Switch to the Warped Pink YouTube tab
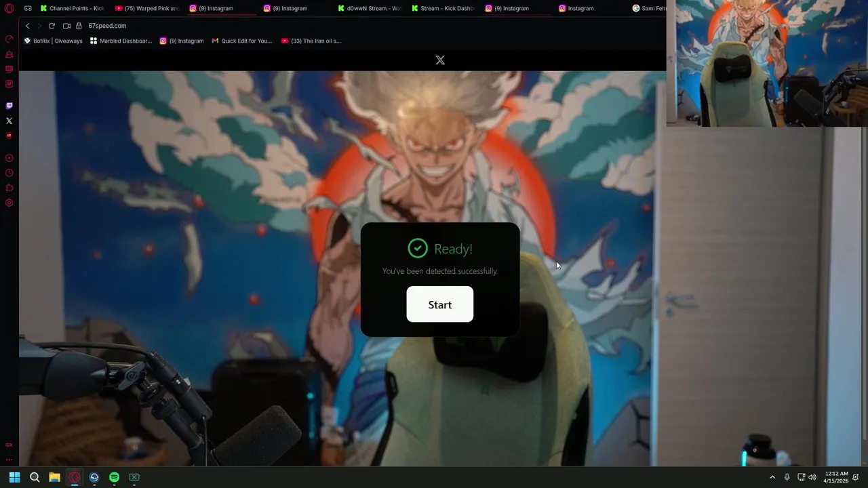Viewport: 868px width, 488px height. point(147,8)
